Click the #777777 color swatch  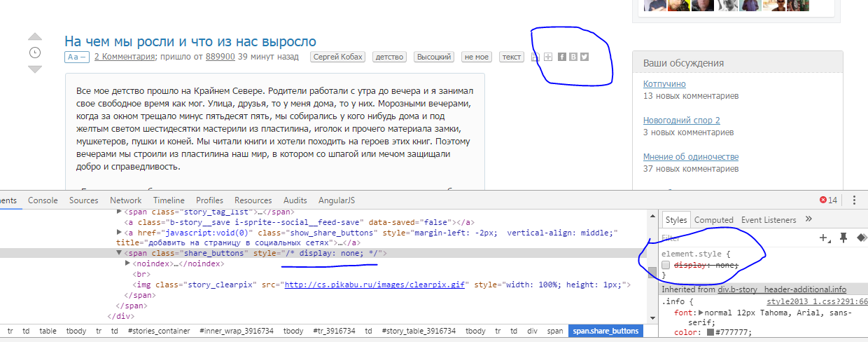pyautogui.click(x=710, y=332)
